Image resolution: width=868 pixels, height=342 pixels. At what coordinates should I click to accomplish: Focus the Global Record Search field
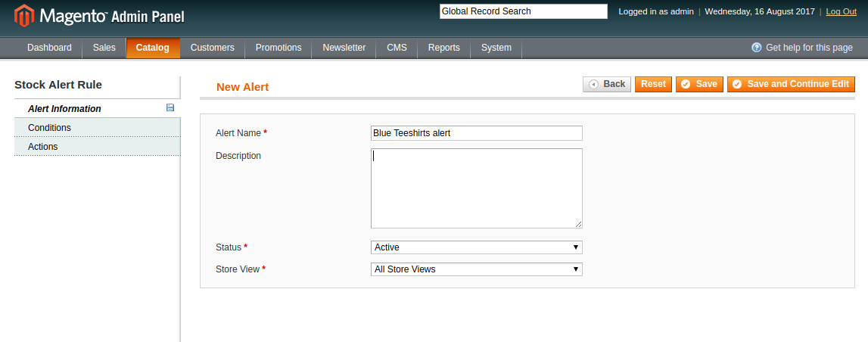524,11
